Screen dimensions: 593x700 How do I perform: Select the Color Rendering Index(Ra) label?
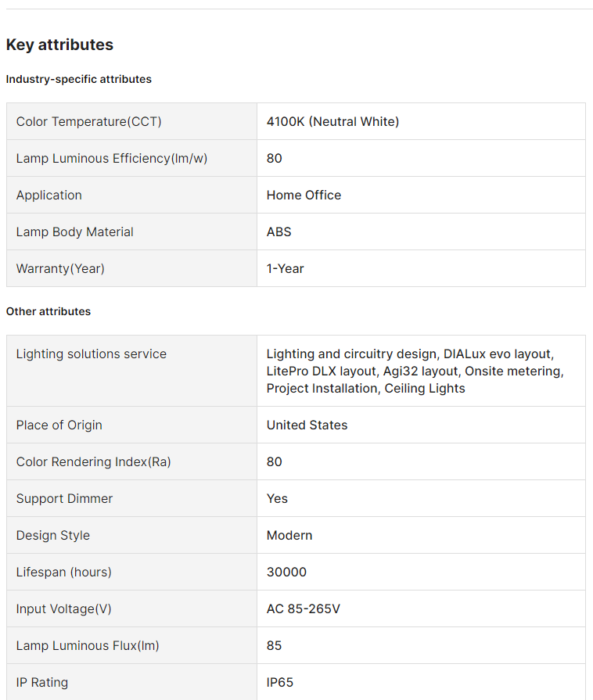(x=94, y=461)
